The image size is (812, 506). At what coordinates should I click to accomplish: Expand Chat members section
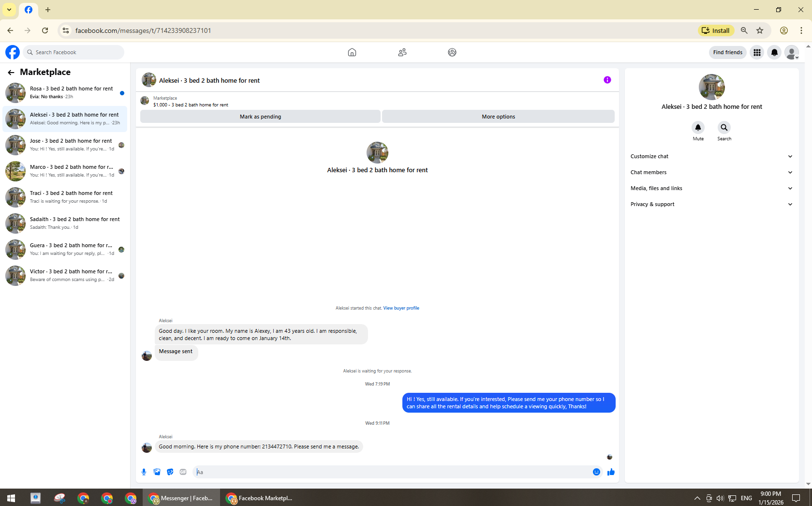(712, 172)
